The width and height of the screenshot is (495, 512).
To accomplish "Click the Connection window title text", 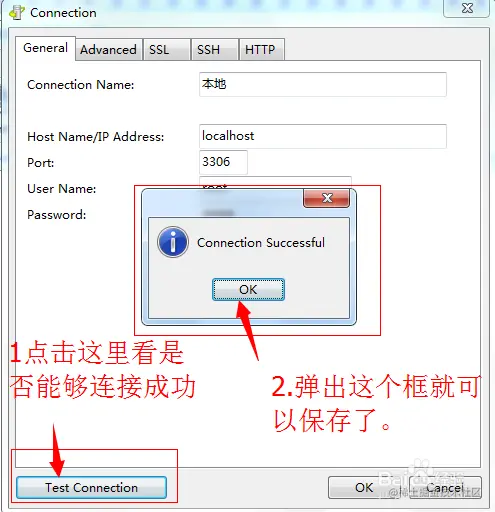I will pos(63,13).
